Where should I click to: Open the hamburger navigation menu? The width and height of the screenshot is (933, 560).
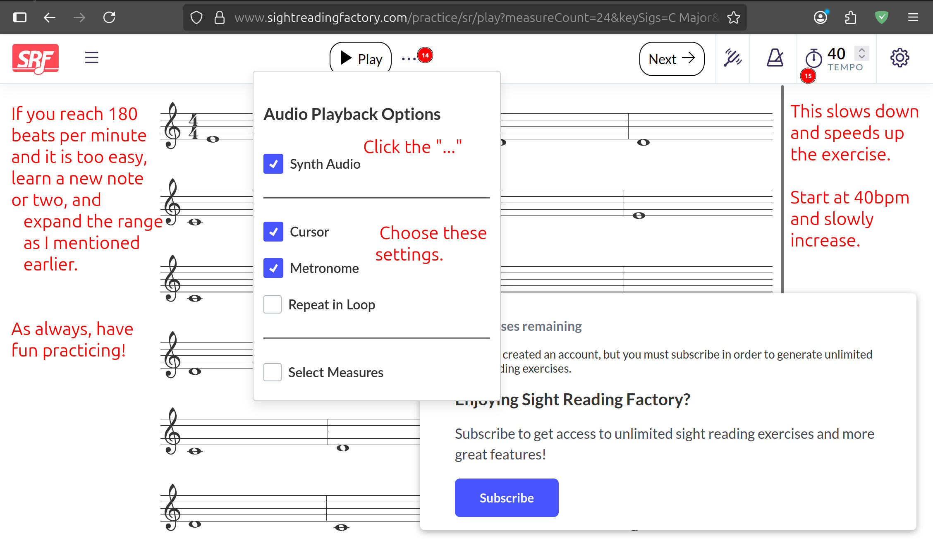click(91, 57)
